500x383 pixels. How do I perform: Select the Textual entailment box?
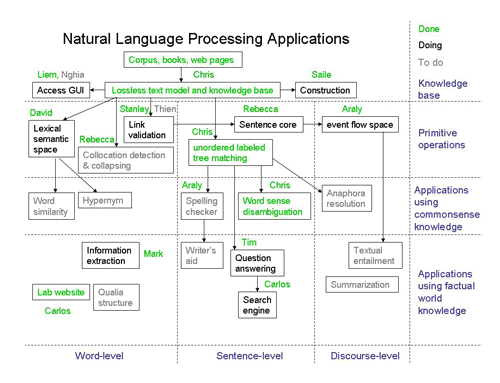pyautogui.click(x=375, y=255)
